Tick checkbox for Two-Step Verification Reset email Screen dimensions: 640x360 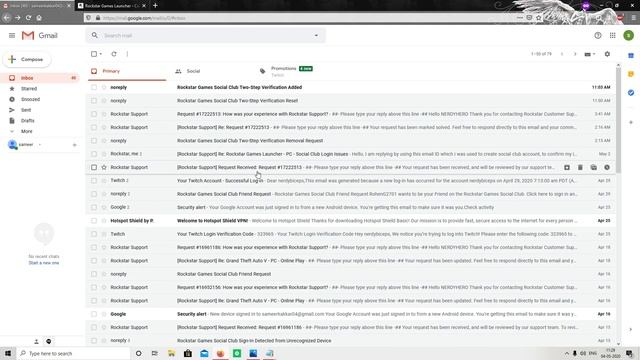coord(94,100)
